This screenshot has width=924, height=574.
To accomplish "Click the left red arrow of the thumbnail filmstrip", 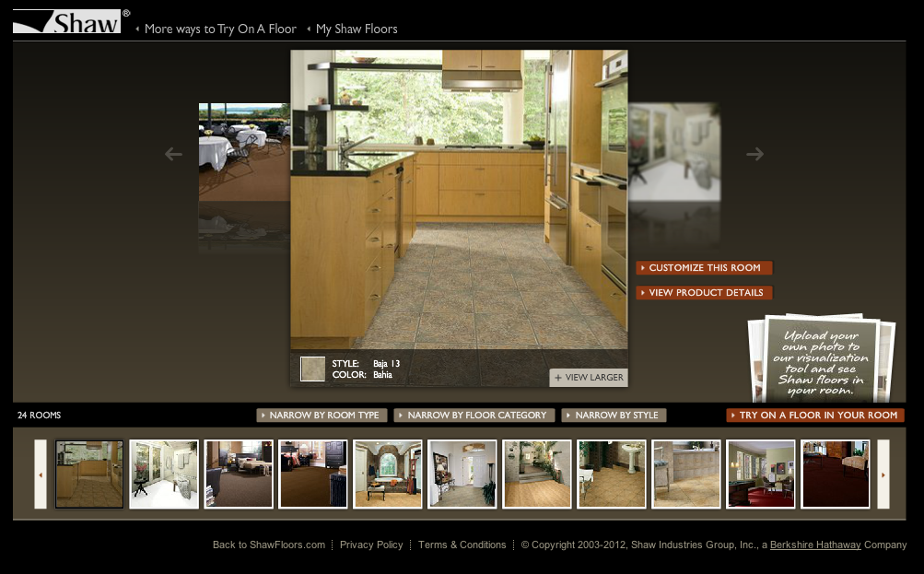I will point(40,474).
